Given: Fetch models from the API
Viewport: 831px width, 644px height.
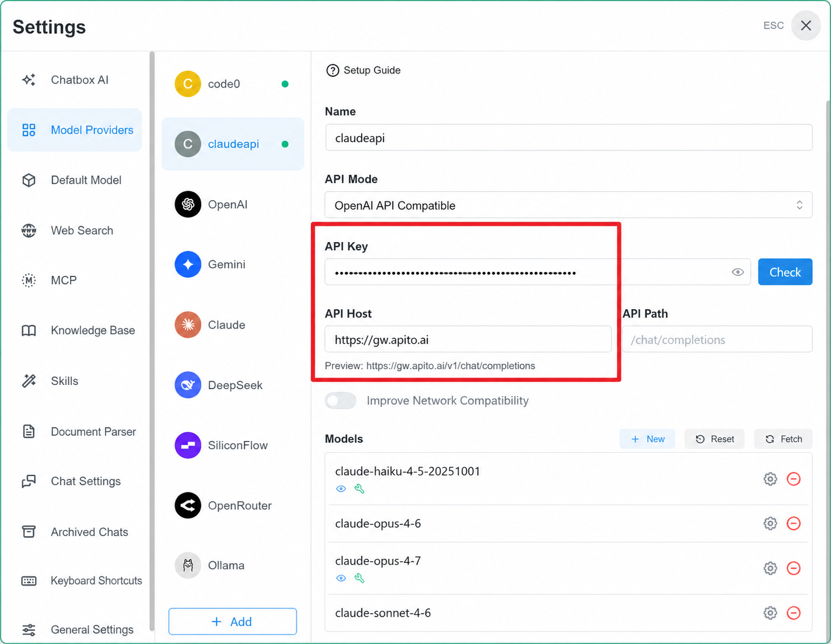Looking at the screenshot, I should tap(783, 439).
